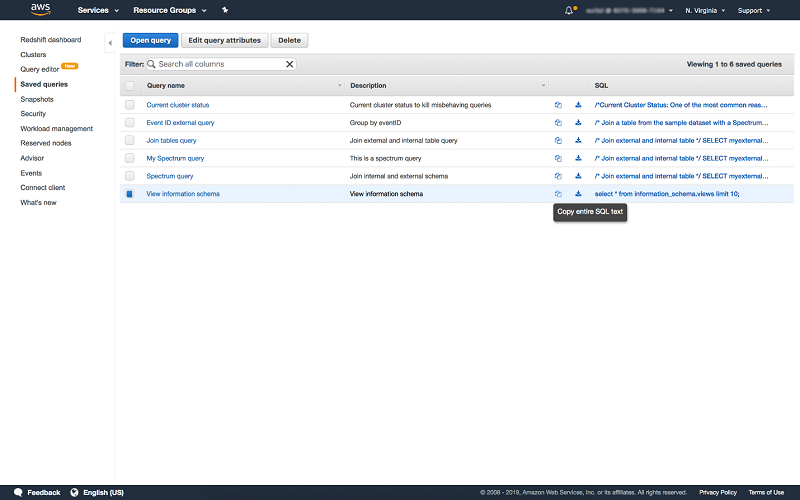Open the Privacy Policy link

(718, 492)
